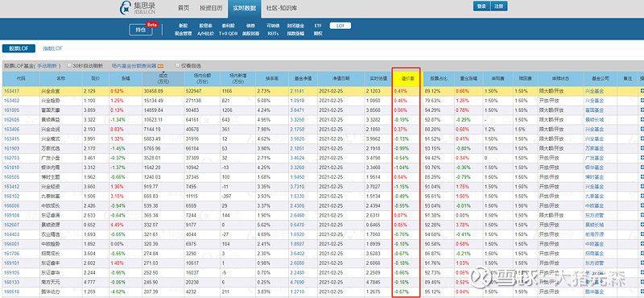Click the 登录 login button

point(481,6)
